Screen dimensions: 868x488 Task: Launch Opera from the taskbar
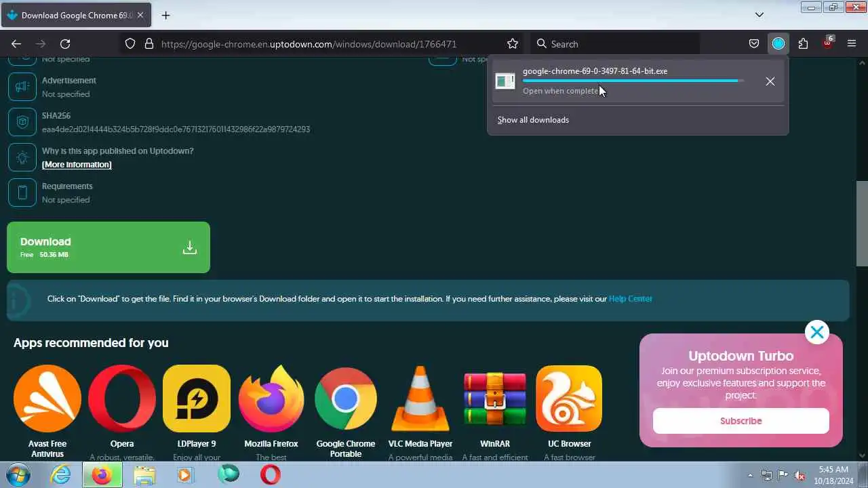(271, 475)
